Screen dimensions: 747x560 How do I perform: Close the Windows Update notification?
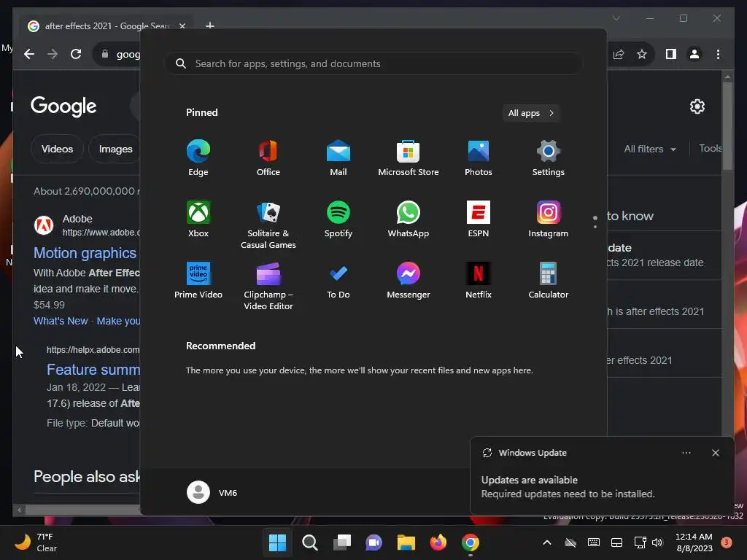pos(715,453)
